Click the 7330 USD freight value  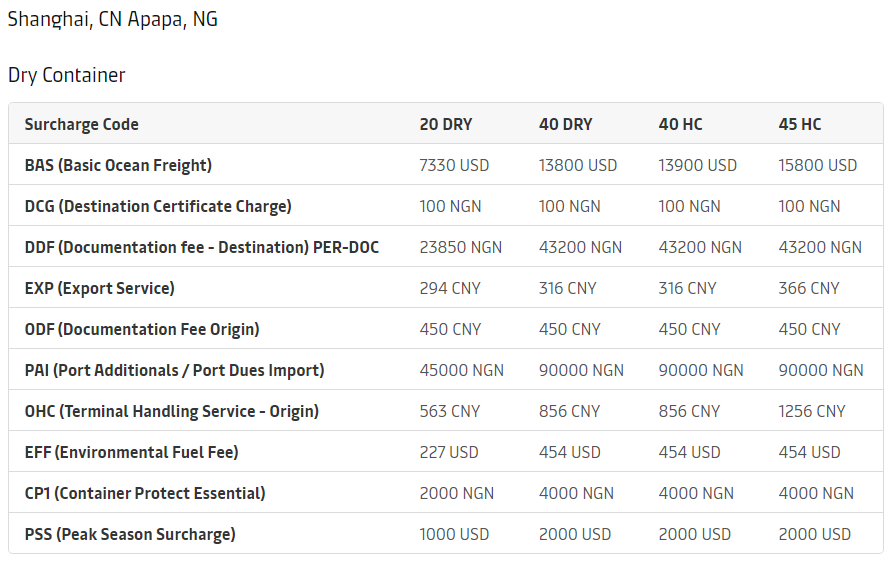pyautogui.click(x=454, y=166)
